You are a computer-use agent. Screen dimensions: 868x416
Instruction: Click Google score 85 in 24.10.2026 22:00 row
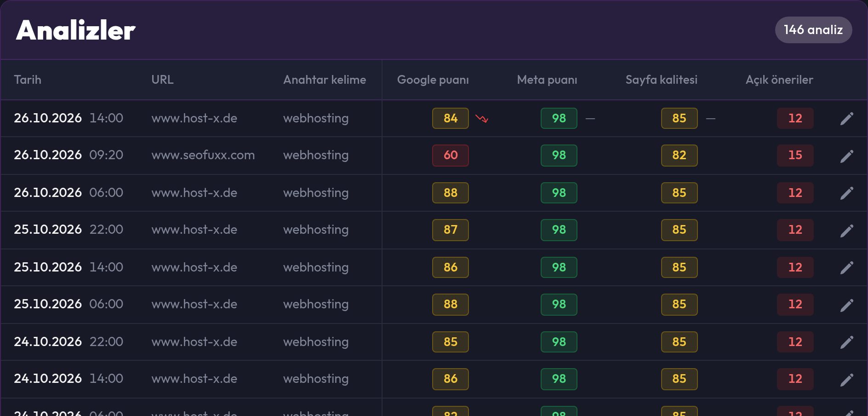click(451, 342)
